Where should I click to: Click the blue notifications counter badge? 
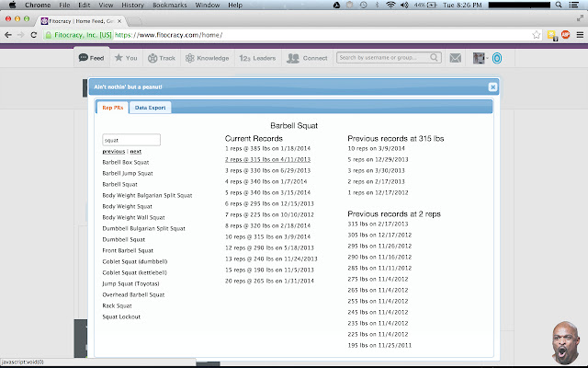click(x=497, y=58)
